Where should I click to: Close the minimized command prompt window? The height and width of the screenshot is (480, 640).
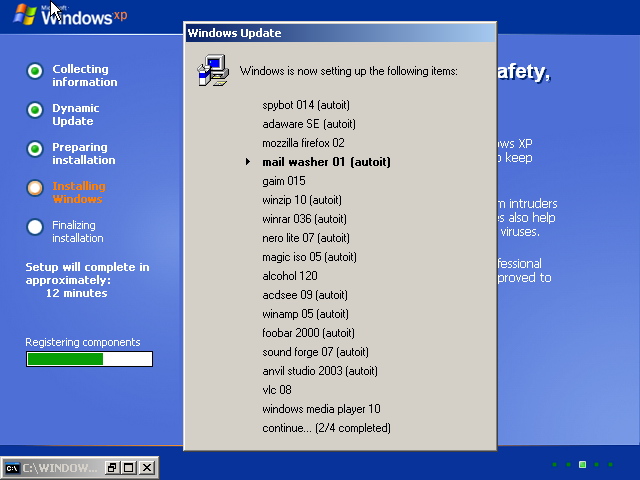click(x=147, y=468)
